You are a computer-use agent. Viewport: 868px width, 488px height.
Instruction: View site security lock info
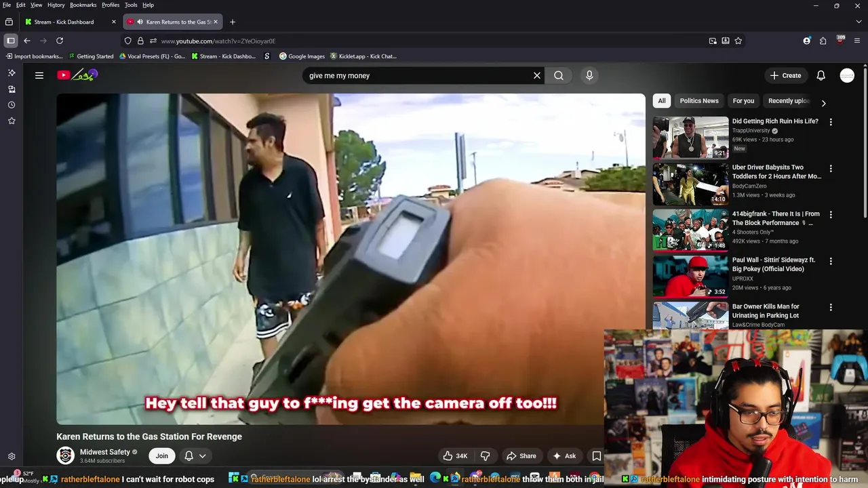(x=140, y=41)
